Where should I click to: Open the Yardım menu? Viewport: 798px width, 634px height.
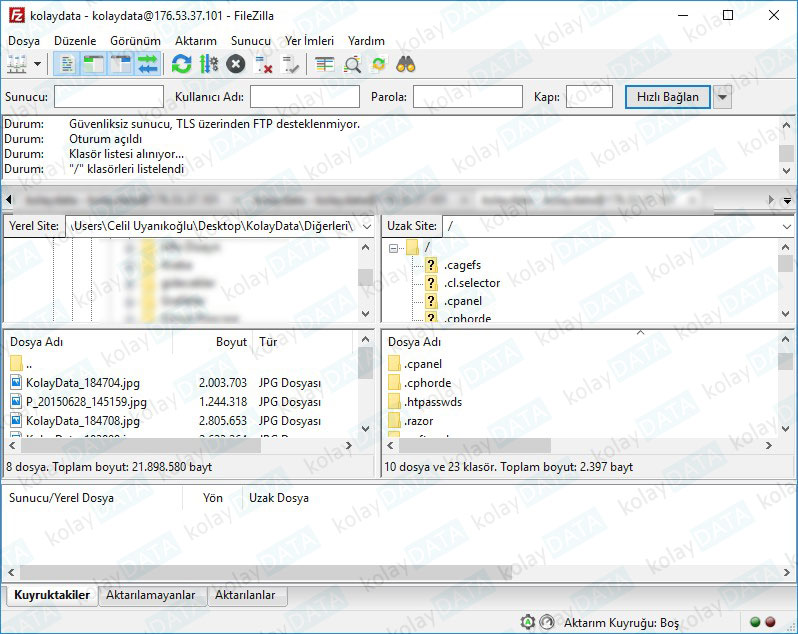pyautogui.click(x=366, y=41)
